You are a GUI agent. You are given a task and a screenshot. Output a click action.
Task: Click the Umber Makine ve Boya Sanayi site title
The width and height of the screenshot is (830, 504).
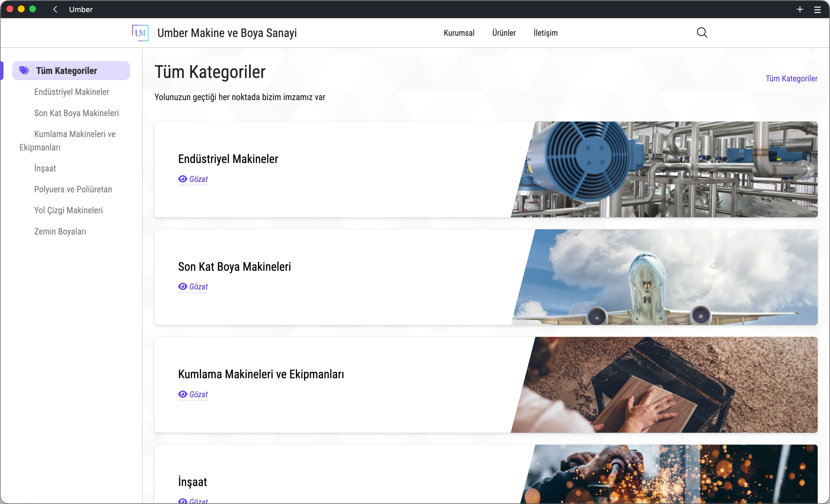(227, 33)
